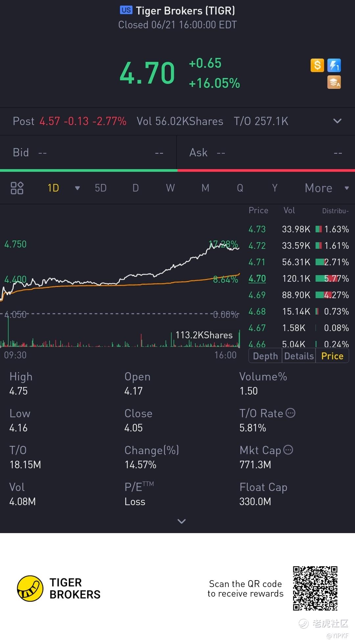The width and height of the screenshot is (355, 644).
Task: Select the 1D chart tab
Action: [53, 188]
